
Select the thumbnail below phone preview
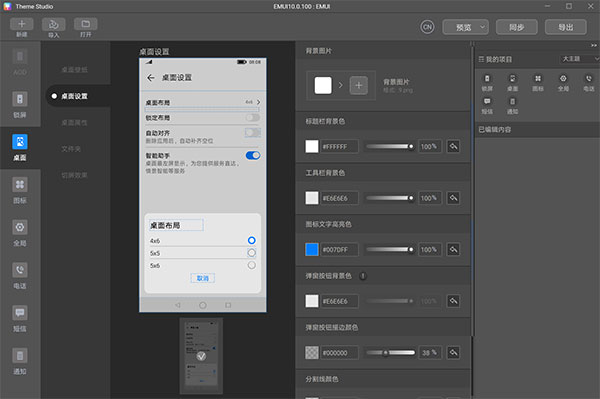pyautogui.click(x=201, y=356)
